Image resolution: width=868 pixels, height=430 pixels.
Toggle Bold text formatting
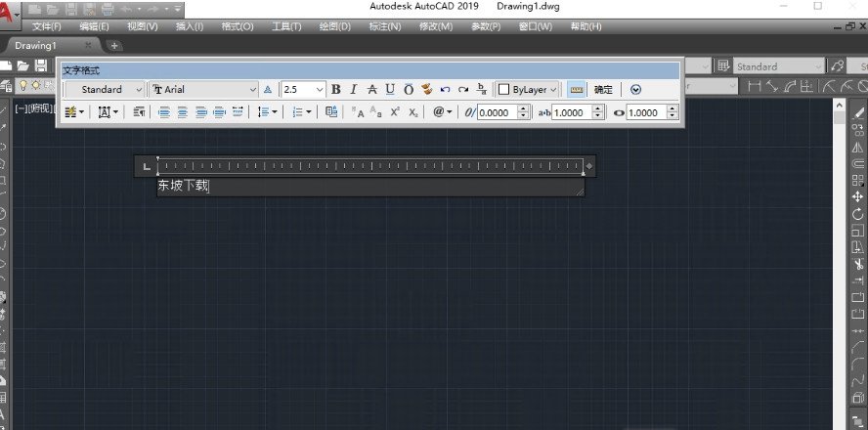point(335,89)
